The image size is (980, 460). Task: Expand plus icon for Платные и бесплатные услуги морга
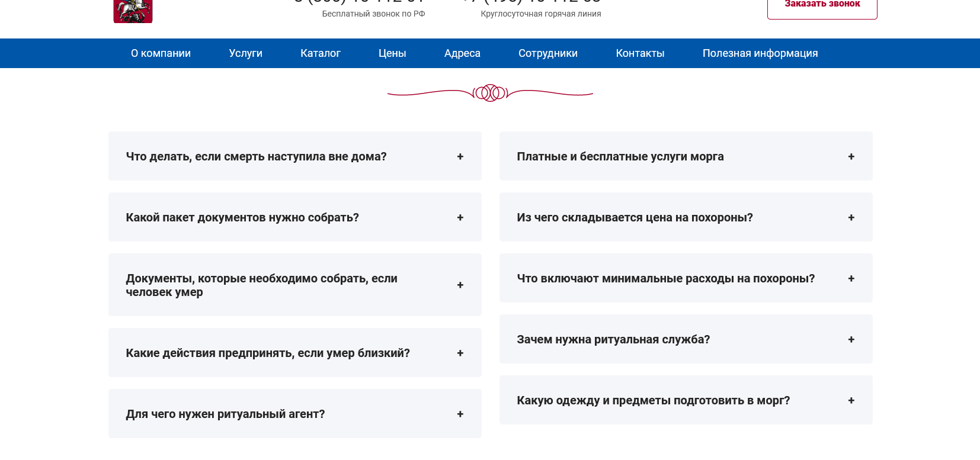click(x=851, y=156)
